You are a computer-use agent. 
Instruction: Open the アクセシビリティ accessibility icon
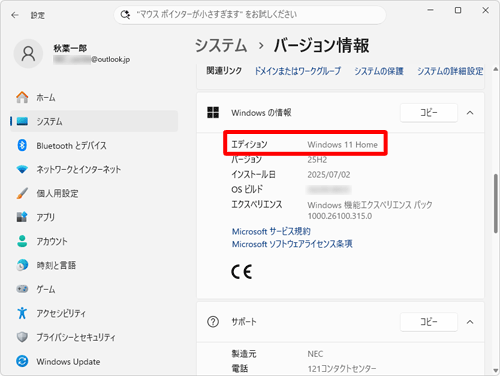pyautogui.click(x=22, y=313)
